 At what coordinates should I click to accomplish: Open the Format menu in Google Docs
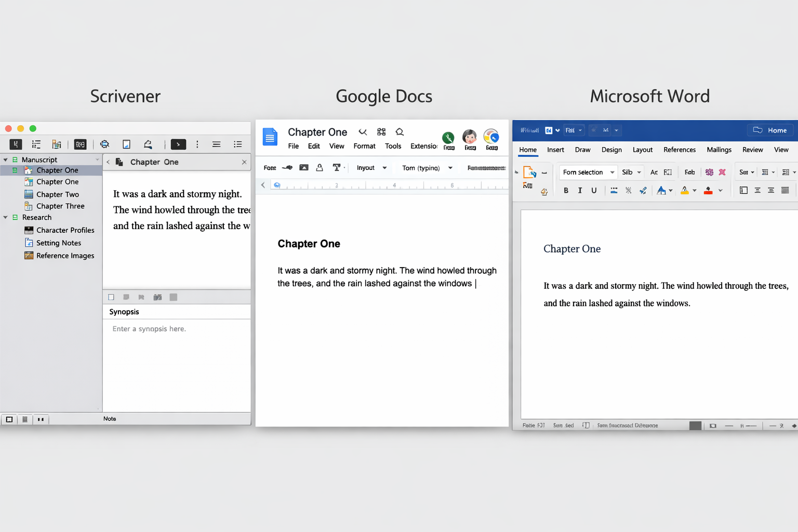coord(364,146)
